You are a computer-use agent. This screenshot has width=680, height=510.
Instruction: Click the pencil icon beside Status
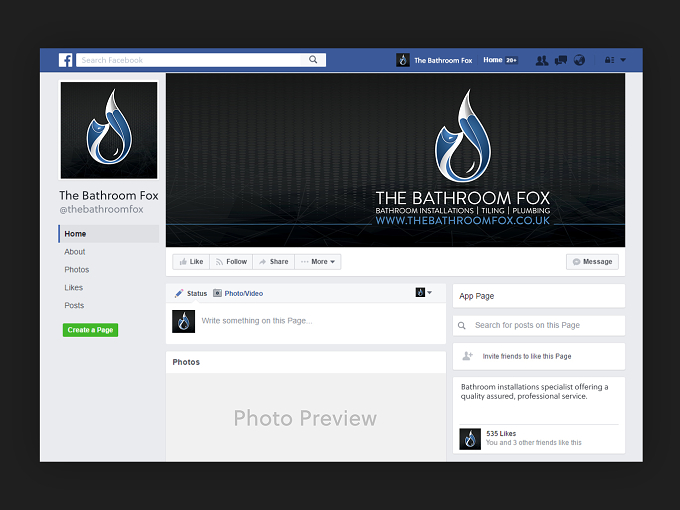179,294
